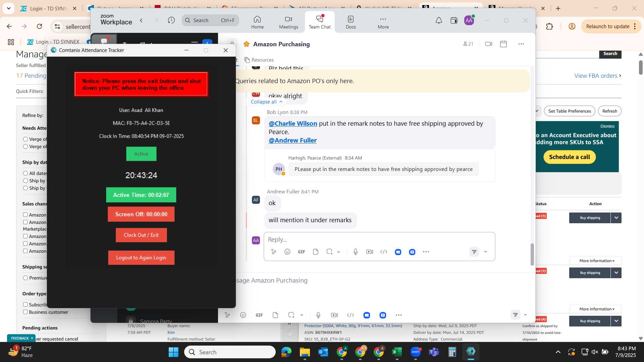Schedule a meeting from channel header
Image resolution: width=644 pixels, height=362 pixels.
[x=503, y=44]
